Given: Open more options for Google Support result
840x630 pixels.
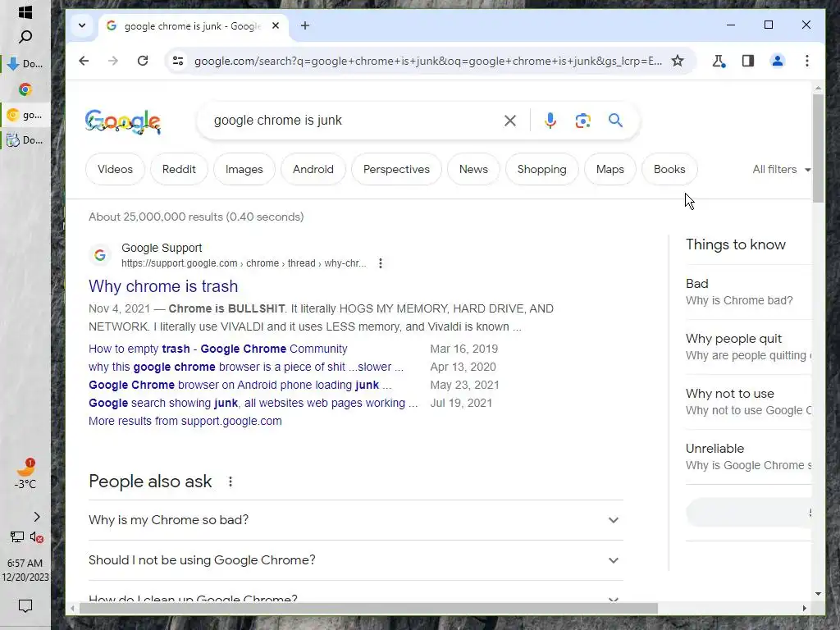Looking at the screenshot, I should pos(381,263).
